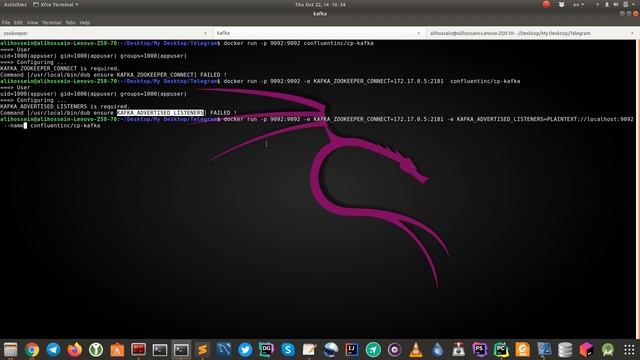Open MySQL Workbench dolphin icon
The height and width of the screenshot is (360, 640).
[224, 350]
